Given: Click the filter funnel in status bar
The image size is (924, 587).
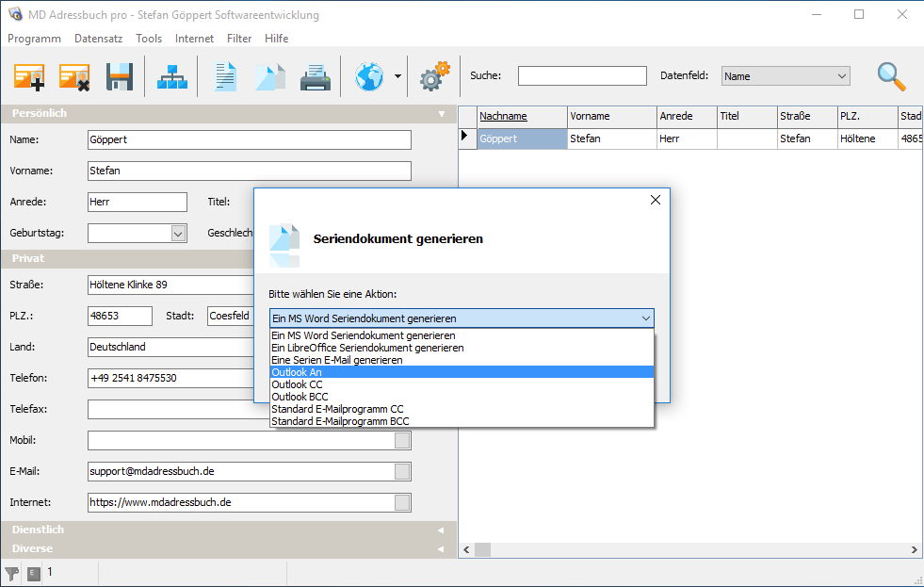Looking at the screenshot, I should click(12, 572).
